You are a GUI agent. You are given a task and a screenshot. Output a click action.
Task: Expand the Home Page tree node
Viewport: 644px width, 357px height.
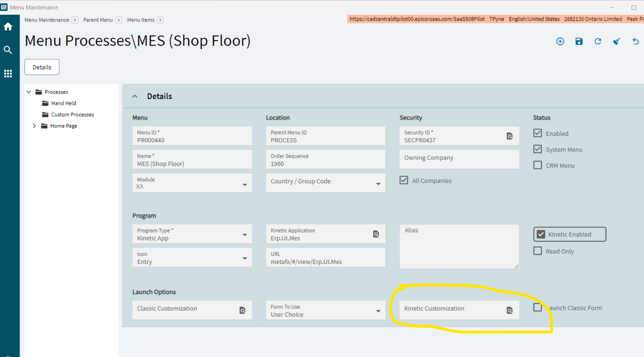point(34,126)
